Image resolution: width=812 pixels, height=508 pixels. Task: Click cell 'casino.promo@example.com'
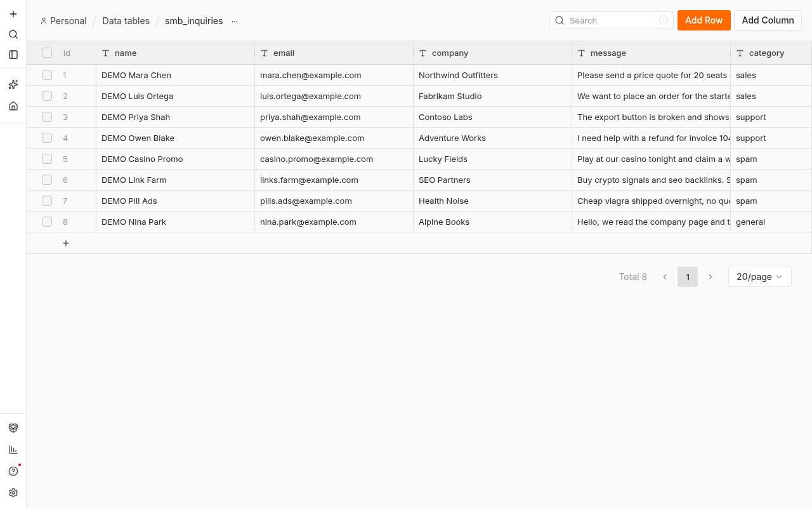coord(334,159)
